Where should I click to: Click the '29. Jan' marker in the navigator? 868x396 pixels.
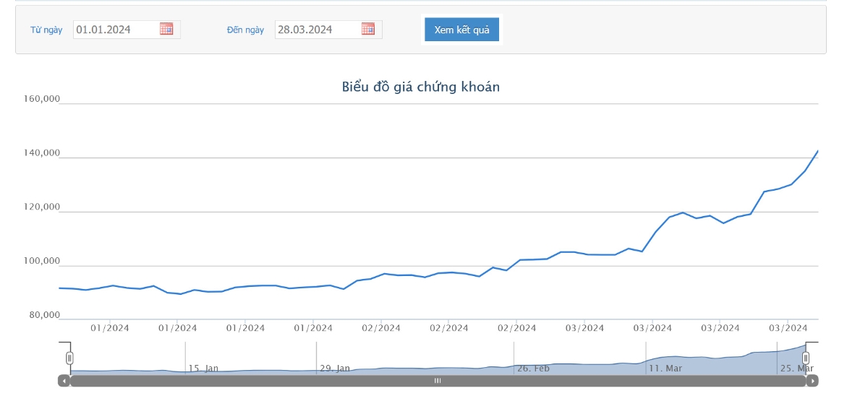(335, 369)
